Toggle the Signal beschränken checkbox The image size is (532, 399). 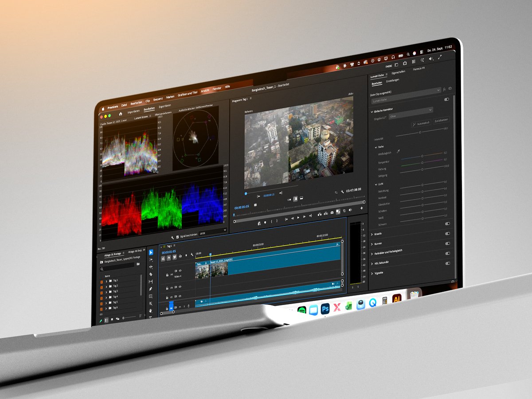(x=177, y=237)
